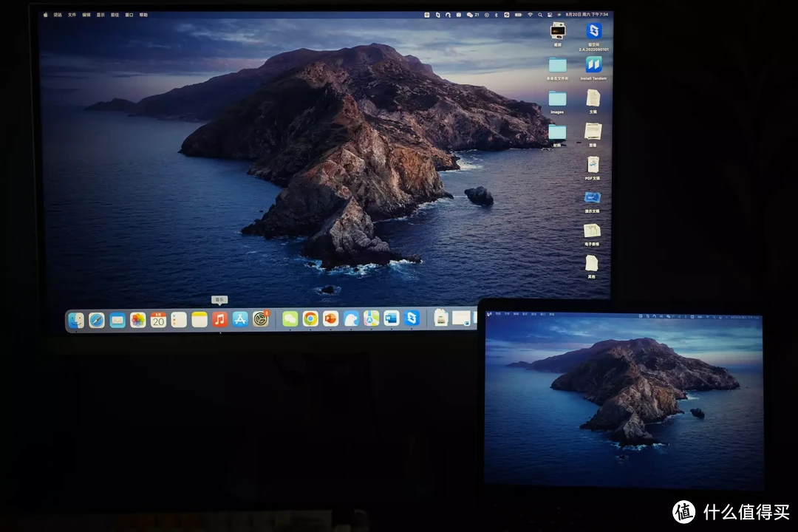Screen dimensions: 798x532
Task: Open System Preferences with update badge
Action: 261,319
